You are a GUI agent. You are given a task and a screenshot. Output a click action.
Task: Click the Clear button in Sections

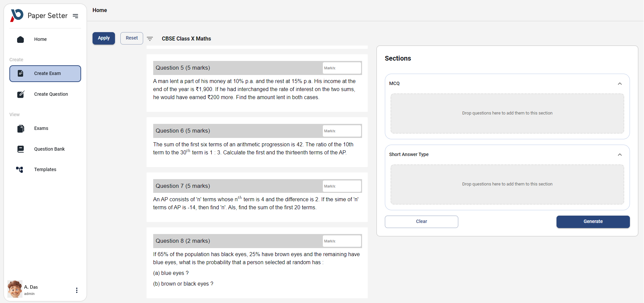click(421, 222)
